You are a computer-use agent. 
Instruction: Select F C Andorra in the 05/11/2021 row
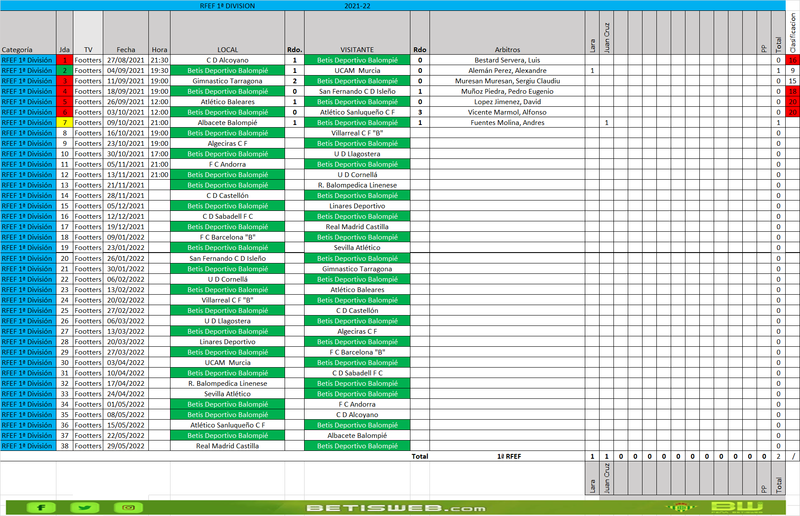[228, 164]
